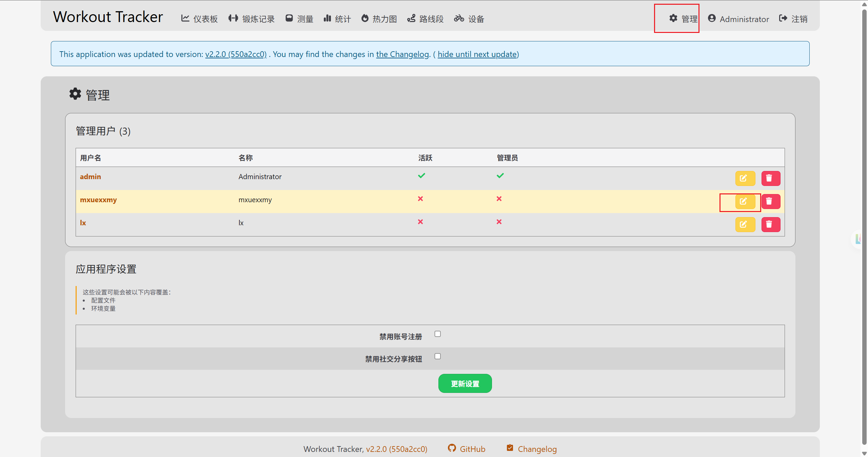Delete the admin user with trash icon
The height and width of the screenshot is (457, 868).
pos(771,178)
